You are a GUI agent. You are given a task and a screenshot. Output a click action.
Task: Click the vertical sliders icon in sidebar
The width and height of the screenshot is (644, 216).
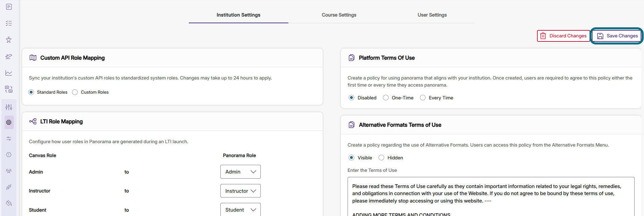[x=9, y=107]
